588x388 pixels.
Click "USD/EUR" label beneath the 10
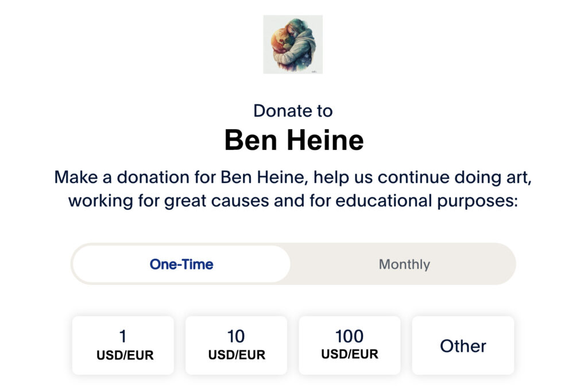[x=237, y=355]
